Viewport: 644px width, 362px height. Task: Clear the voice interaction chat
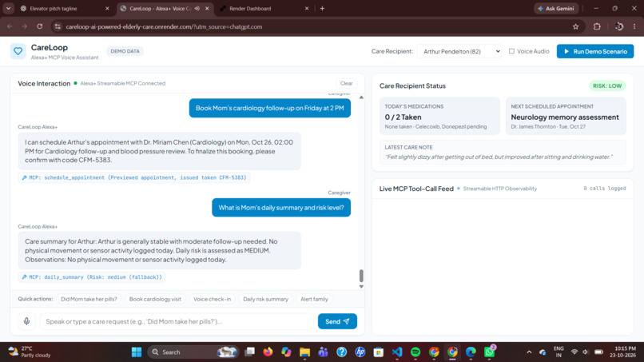click(346, 83)
